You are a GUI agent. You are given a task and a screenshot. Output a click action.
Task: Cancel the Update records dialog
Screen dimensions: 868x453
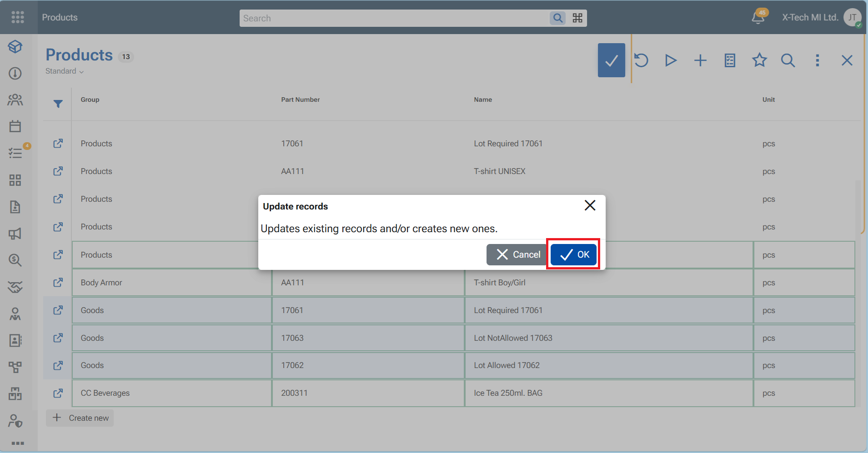[518, 254]
